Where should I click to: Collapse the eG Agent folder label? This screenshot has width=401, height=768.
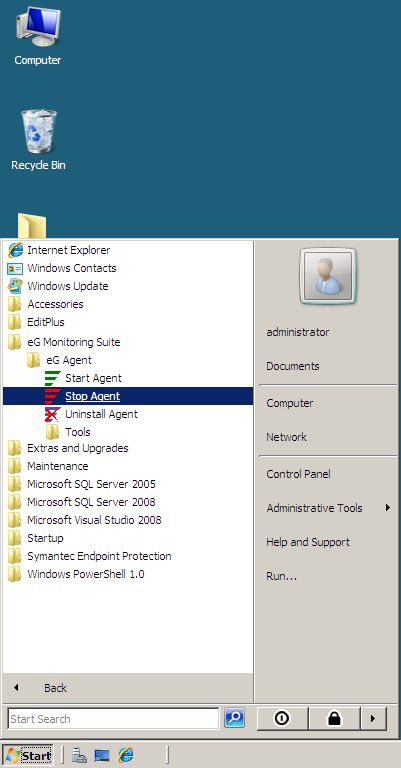click(69, 360)
